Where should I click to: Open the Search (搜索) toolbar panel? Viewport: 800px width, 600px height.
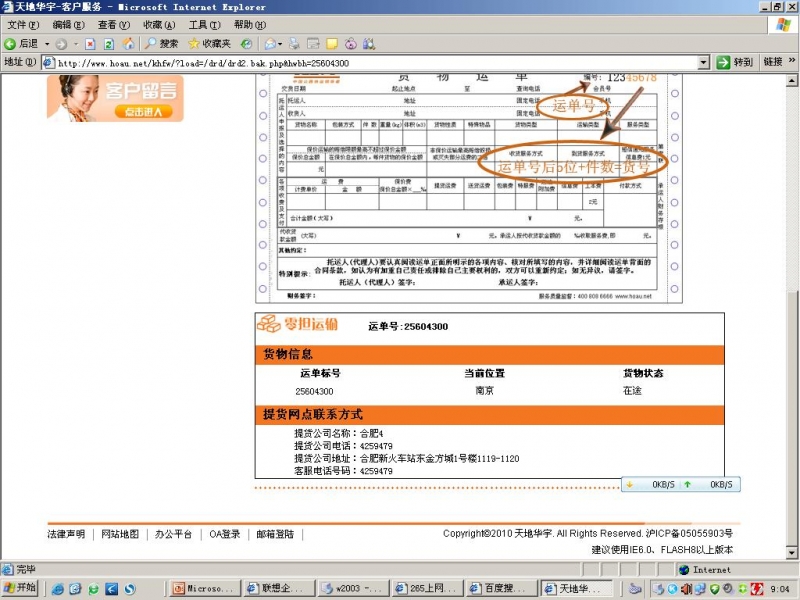click(x=161, y=44)
